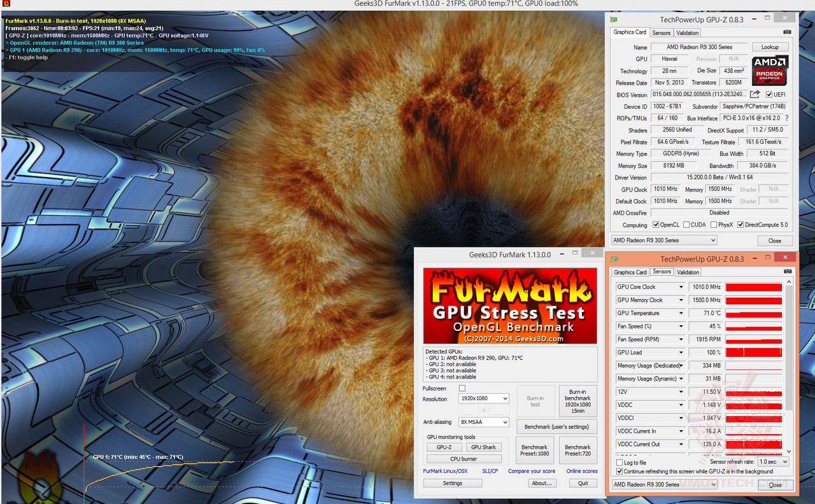Click the FurMark GPU Stress Test banner image
This screenshot has width=815, height=504.
click(x=510, y=306)
